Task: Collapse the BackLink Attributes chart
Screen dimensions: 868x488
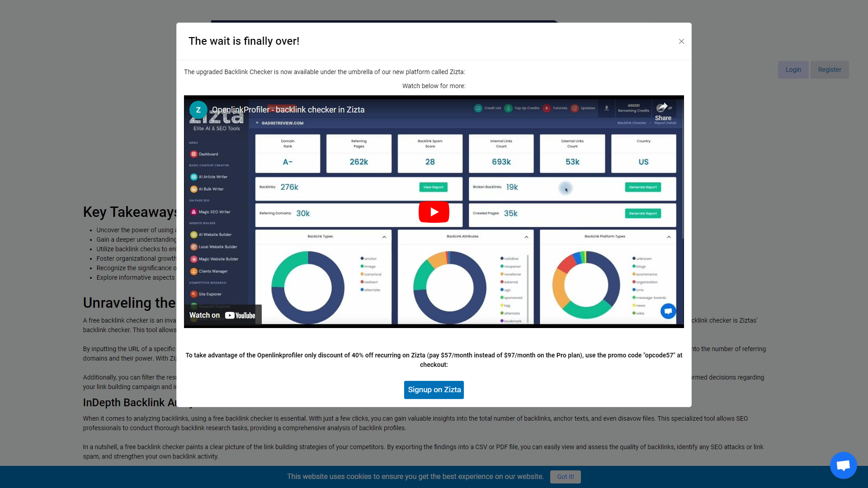Action: pos(527,236)
